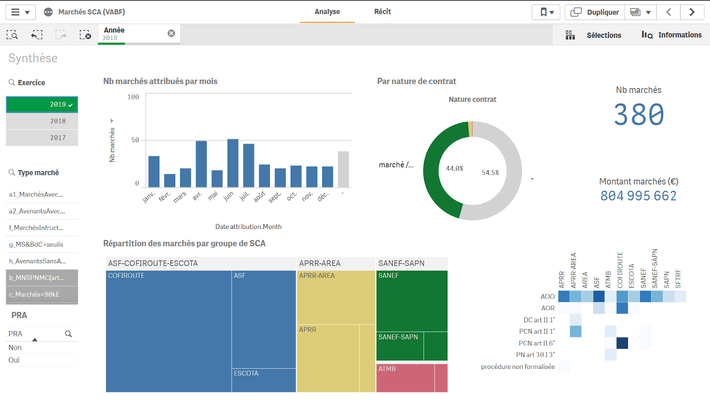Viewport: 710px width, 400px height.
Task: Switch to the Analyse tab
Action: coord(327,12)
